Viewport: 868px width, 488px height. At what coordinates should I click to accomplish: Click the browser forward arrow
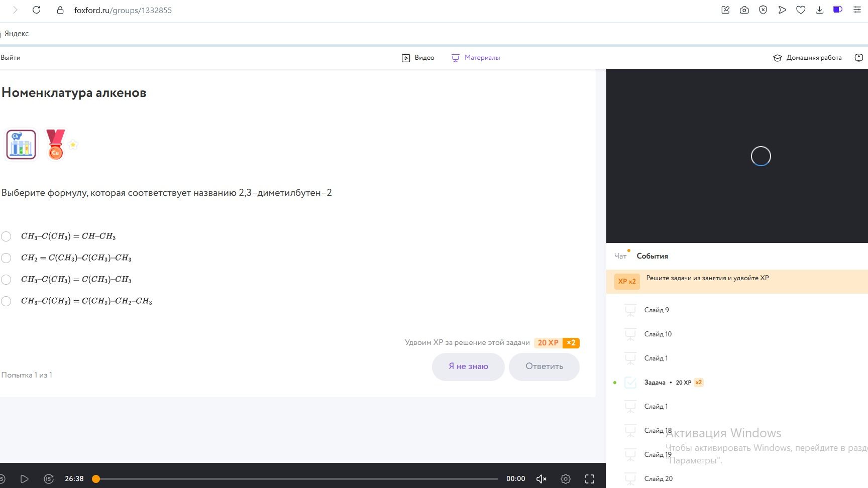tap(15, 10)
